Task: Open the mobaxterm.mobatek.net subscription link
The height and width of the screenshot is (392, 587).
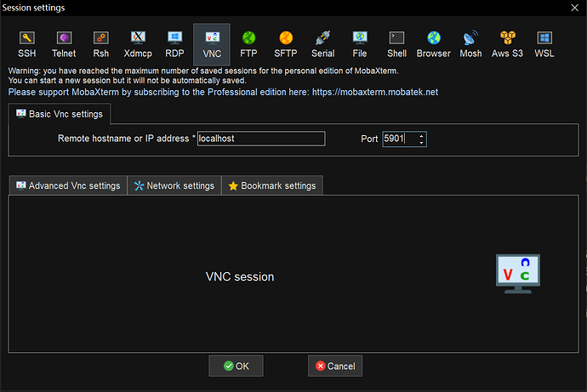Action: point(379,92)
